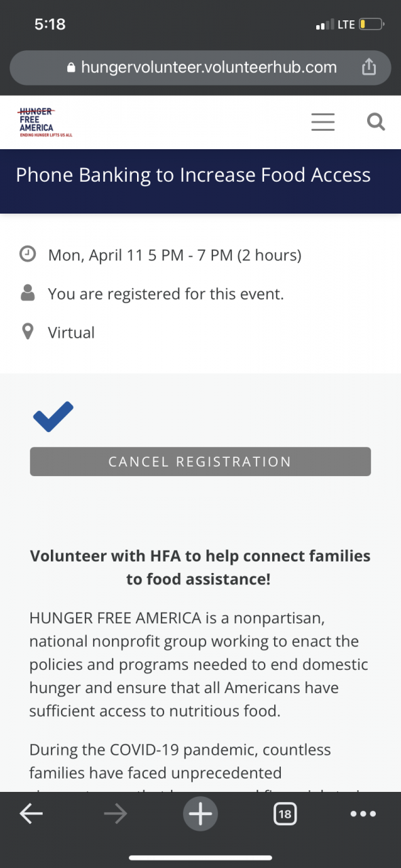
Task: Tap the search magnifier icon
Action: pyautogui.click(x=376, y=122)
